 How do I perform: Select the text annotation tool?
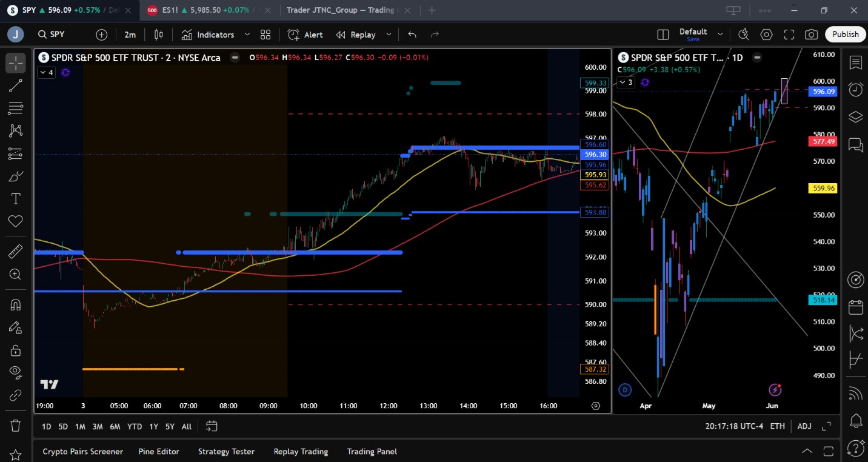click(16, 199)
